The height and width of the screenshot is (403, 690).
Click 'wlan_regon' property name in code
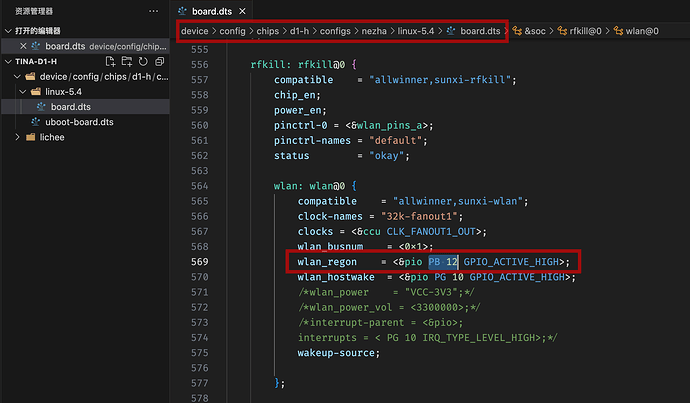tap(327, 262)
